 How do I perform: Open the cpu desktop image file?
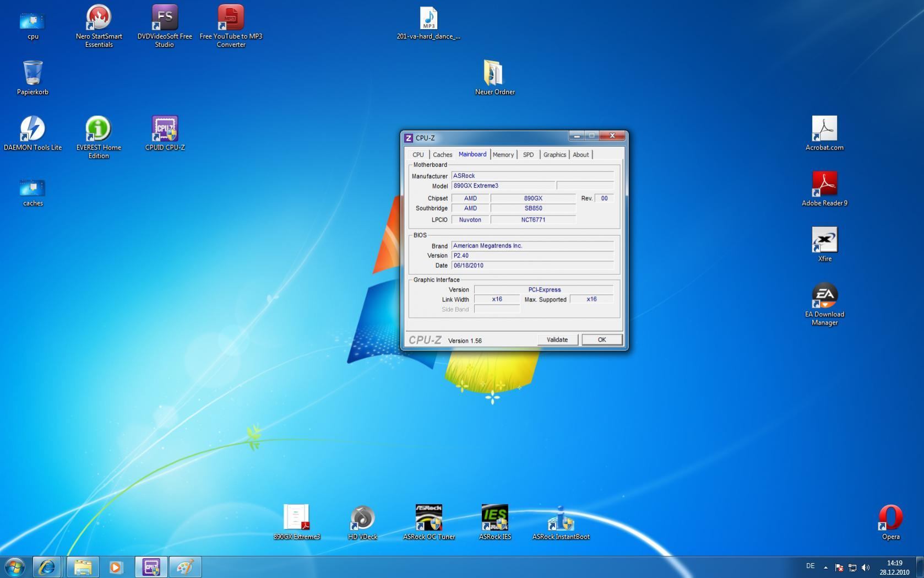pos(32,22)
